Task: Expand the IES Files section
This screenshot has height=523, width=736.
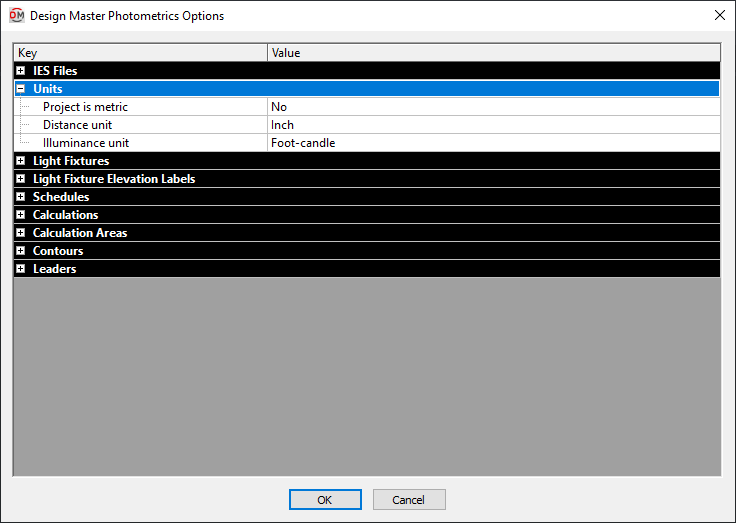Action: click(21, 71)
